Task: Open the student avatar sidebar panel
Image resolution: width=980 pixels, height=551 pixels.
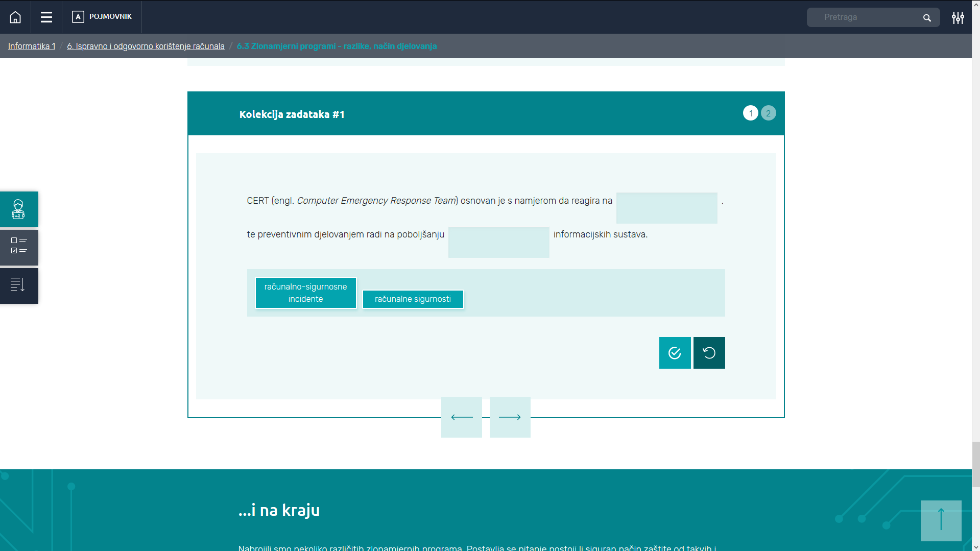Action: click(19, 209)
